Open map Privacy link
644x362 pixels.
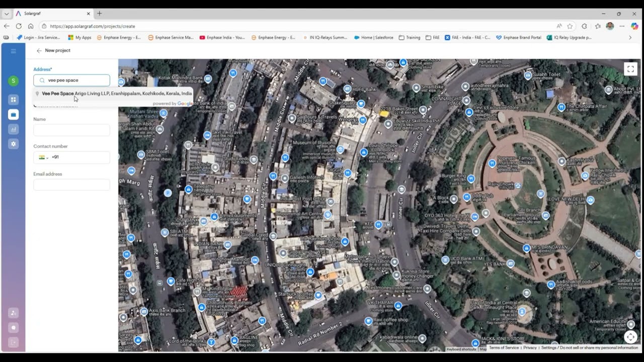(530, 347)
